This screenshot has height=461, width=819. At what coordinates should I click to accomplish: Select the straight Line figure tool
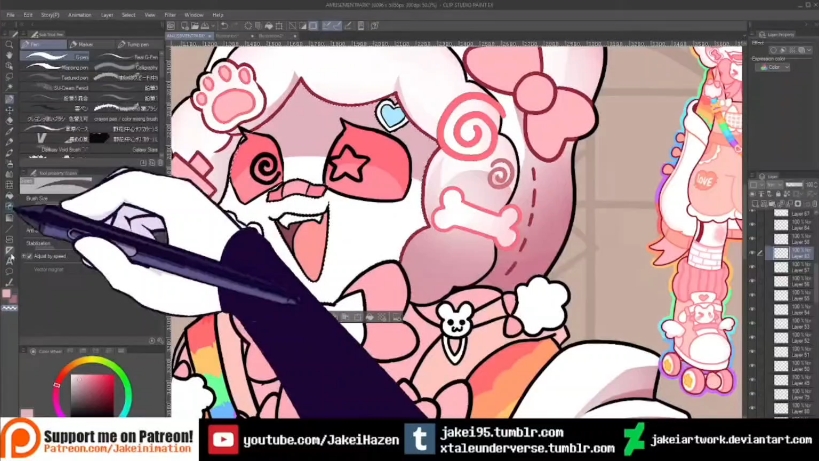pos(9,228)
